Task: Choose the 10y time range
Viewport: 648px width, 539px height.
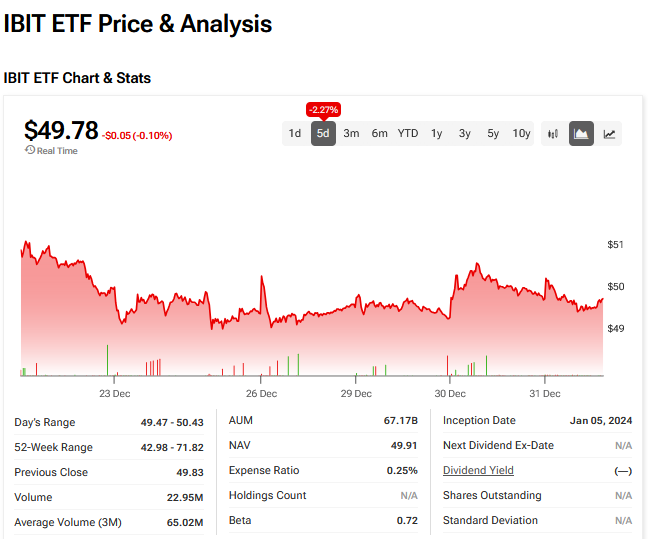Action: click(x=522, y=133)
